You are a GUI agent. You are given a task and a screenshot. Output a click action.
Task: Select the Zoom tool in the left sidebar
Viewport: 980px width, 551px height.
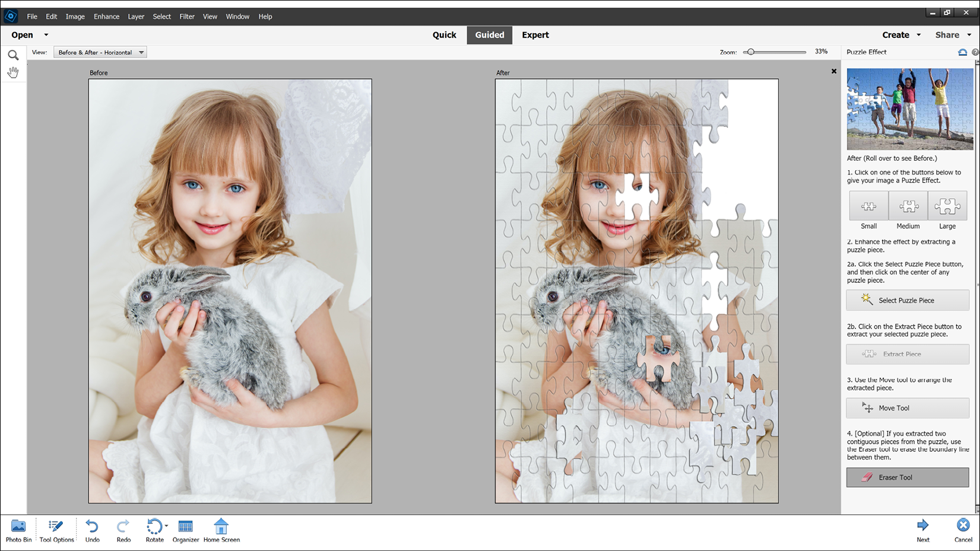tap(13, 55)
